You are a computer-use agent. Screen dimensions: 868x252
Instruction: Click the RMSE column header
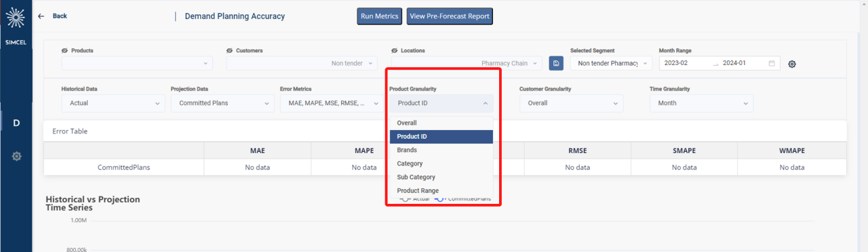tap(578, 150)
